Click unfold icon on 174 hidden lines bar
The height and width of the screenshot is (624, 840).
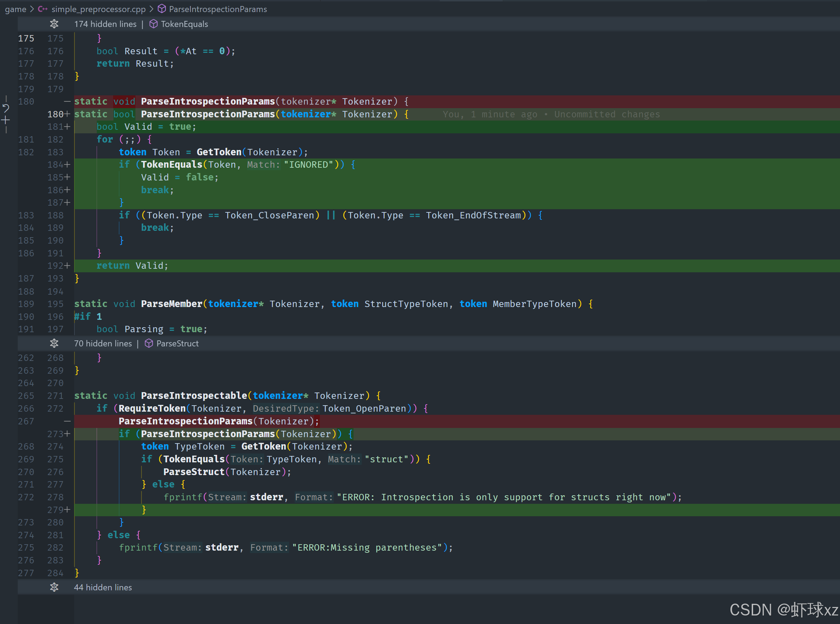click(x=54, y=24)
